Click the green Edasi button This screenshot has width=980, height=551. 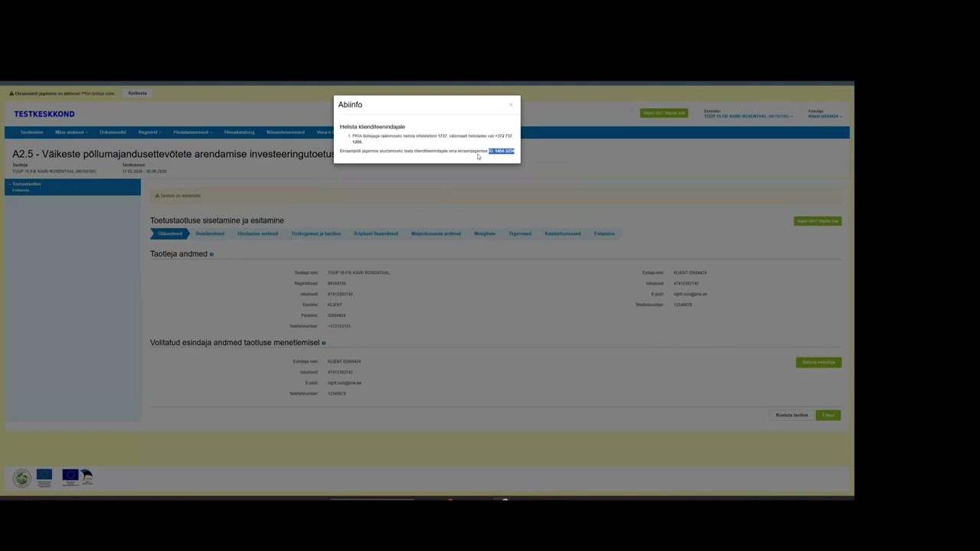[x=828, y=415]
